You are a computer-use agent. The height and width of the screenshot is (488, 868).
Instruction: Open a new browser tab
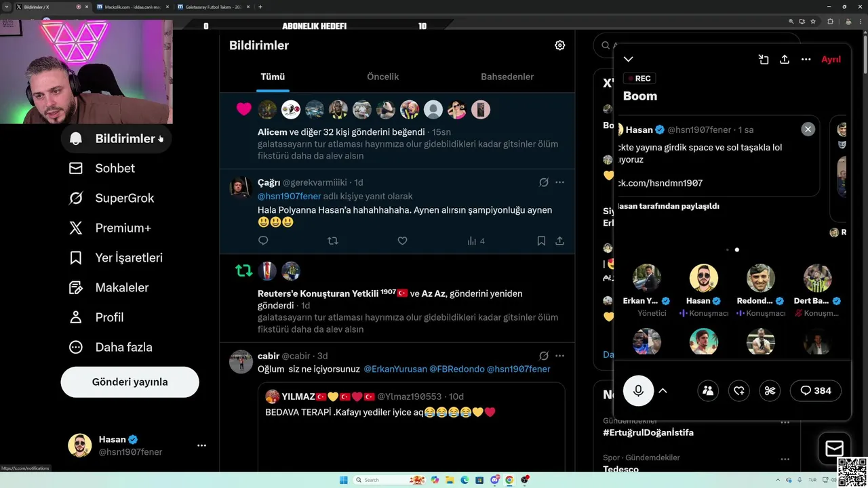(x=260, y=7)
